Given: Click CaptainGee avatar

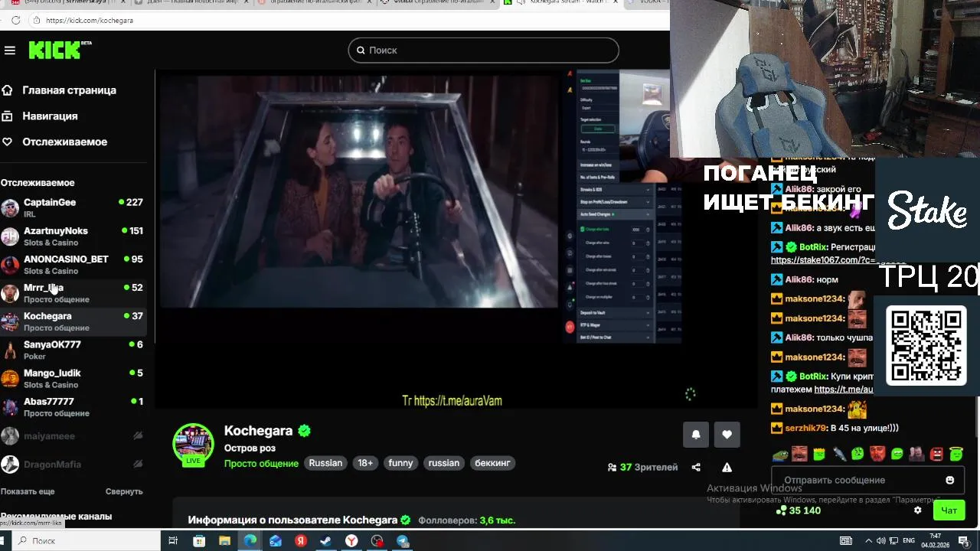Looking at the screenshot, I should point(10,208).
